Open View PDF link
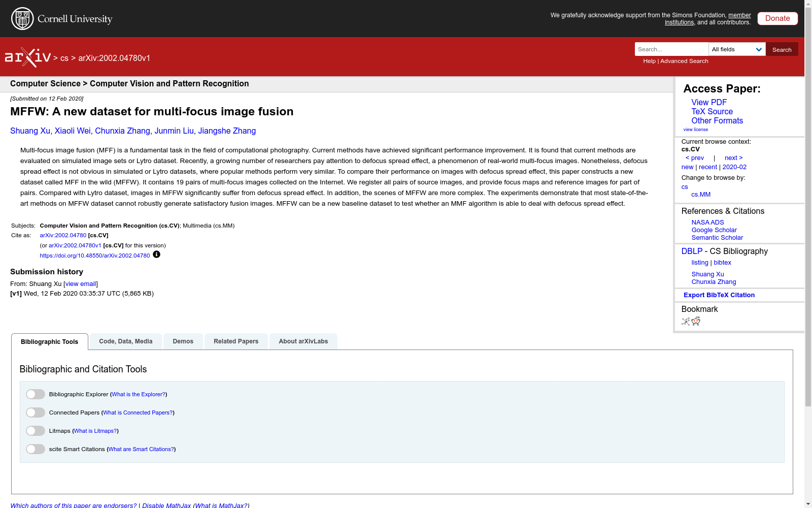 click(x=709, y=103)
